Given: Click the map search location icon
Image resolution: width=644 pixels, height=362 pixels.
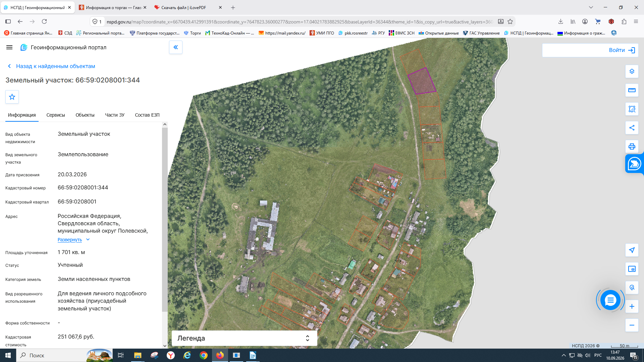Looking at the screenshot, I should [x=632, y=288].
